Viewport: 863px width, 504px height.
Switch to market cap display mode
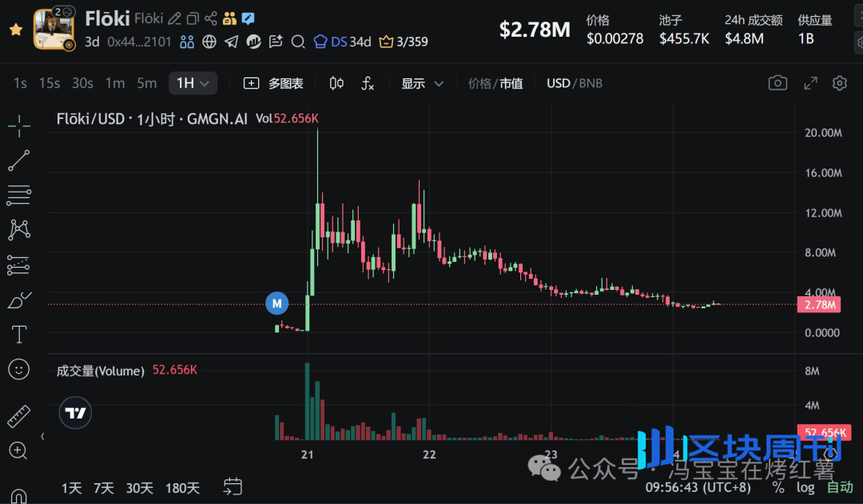(511, 84)
